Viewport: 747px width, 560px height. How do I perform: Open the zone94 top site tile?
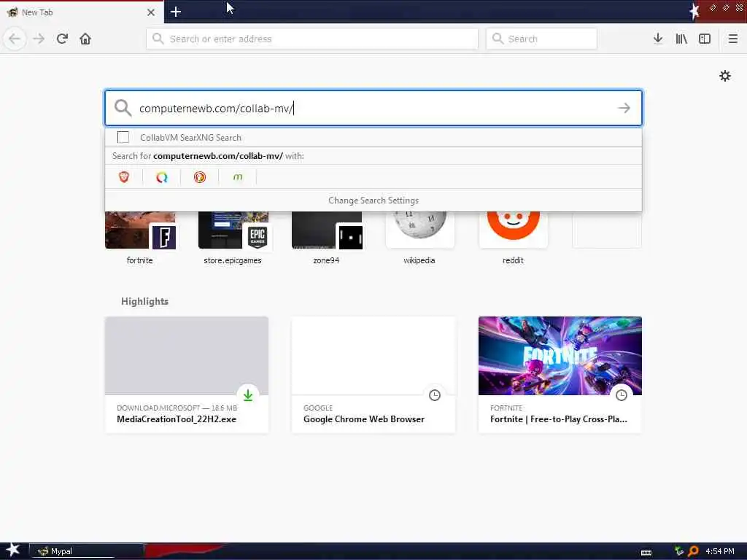[327, 238]
